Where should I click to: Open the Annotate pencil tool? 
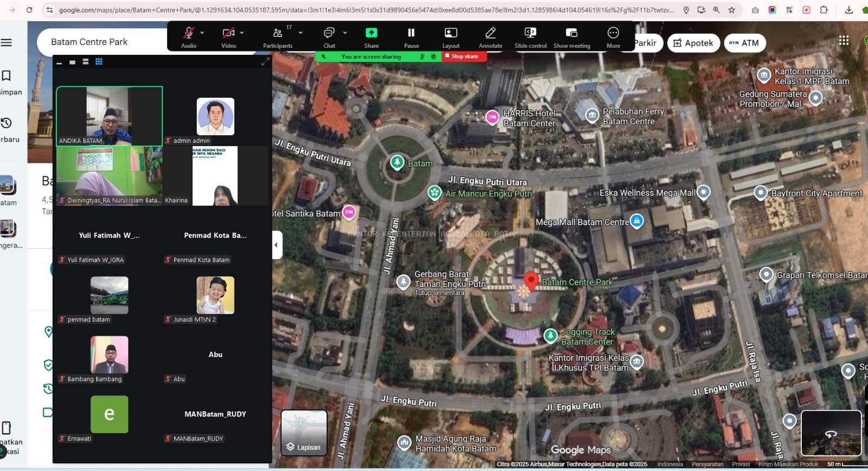point(490,34)
